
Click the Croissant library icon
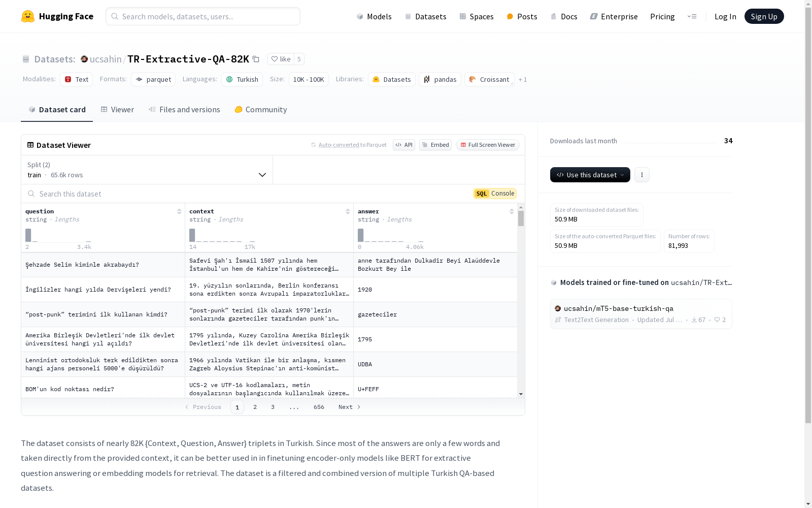tap(472, 79)
